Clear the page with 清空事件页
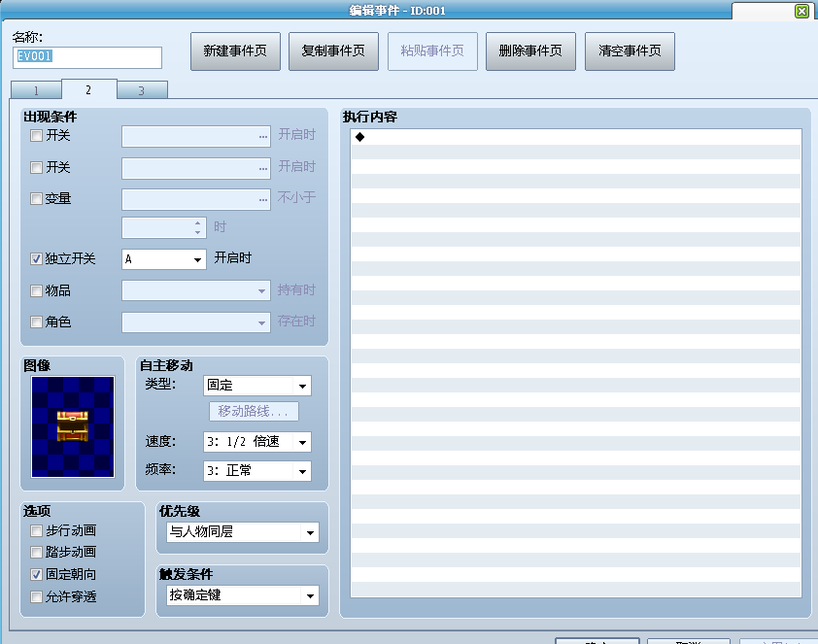The width and height of the screenshot is (818, 644). [630, 51]
